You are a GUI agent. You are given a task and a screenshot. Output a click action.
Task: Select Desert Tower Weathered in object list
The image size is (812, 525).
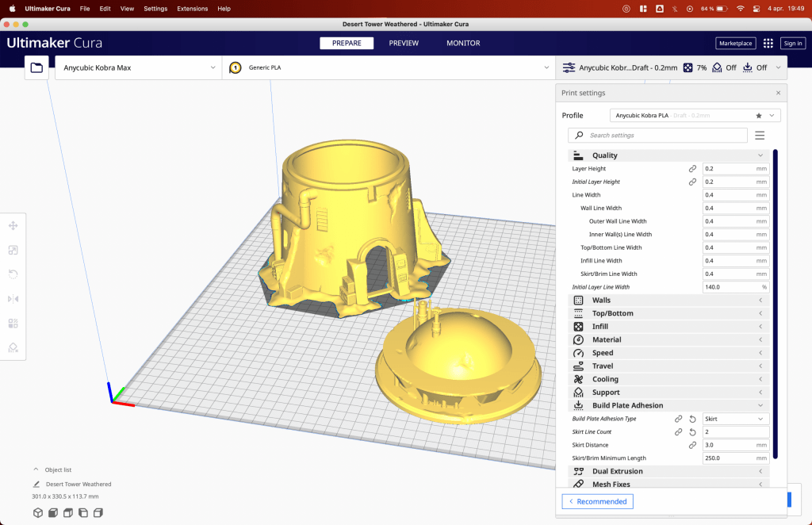[x=79, y=484]
